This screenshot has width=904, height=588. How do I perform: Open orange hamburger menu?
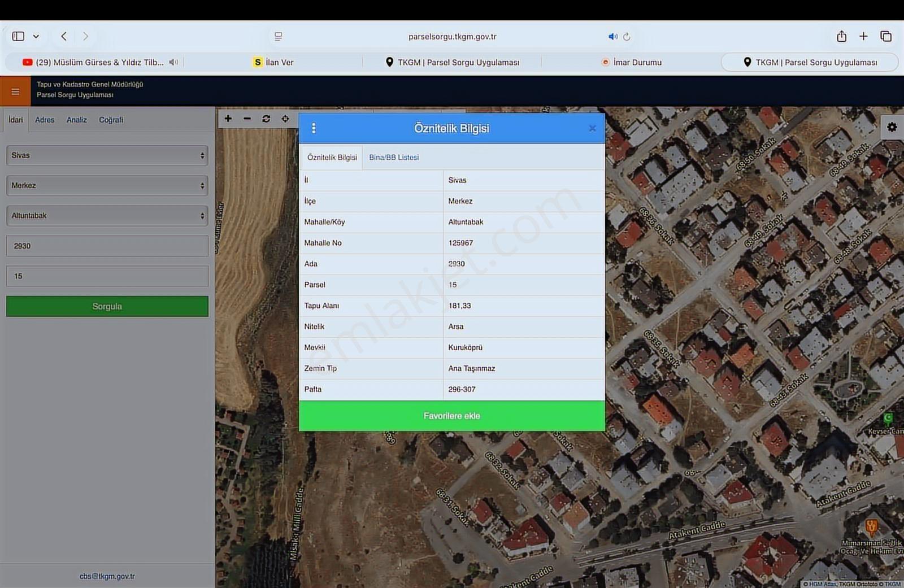(x=15, y=92)
